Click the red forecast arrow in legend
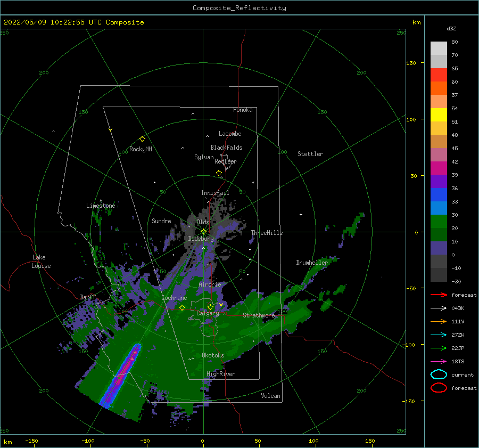479x448 pixels. [x=439, y=295]
